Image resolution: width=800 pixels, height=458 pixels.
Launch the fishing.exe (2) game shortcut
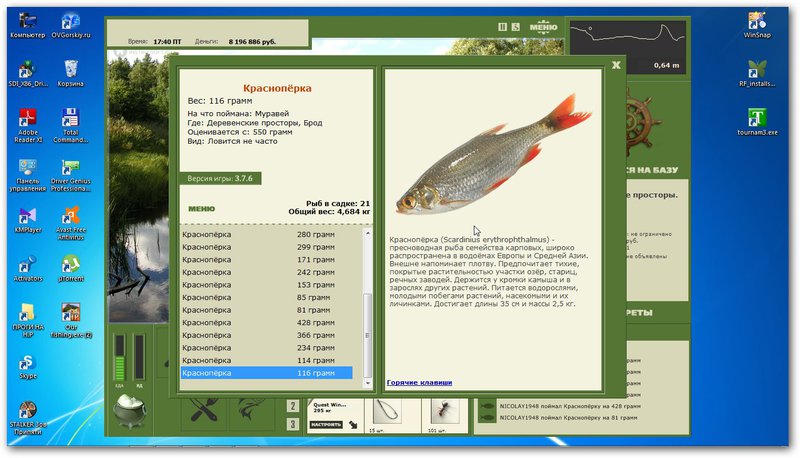tap(71, 320)
